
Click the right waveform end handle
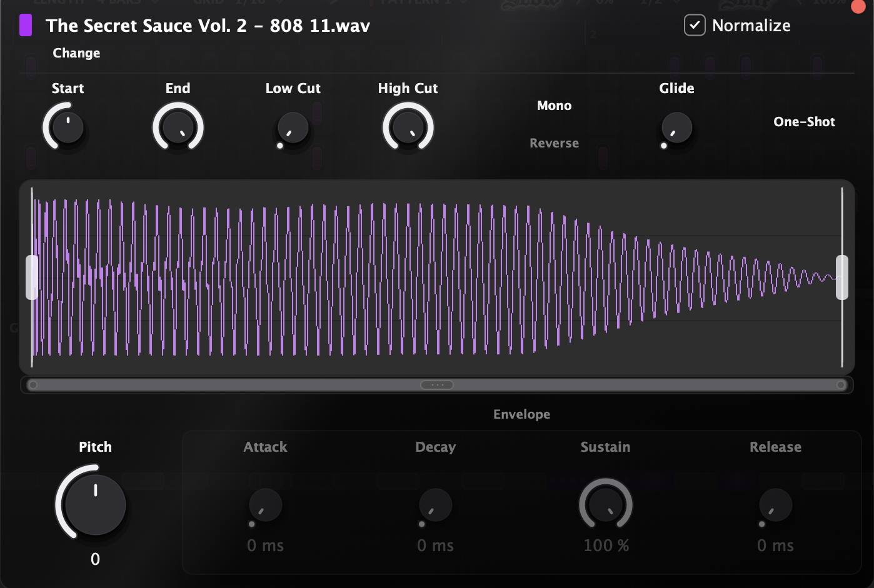click(x=842, y=277)
